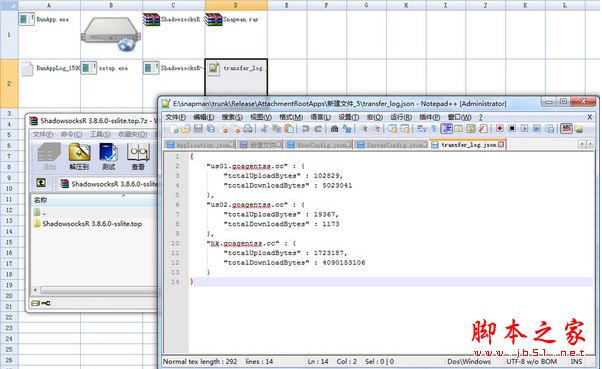602x369 pixels.
Task: Open the 设置(T) menu in Notepad++
Action: (349, 117)
